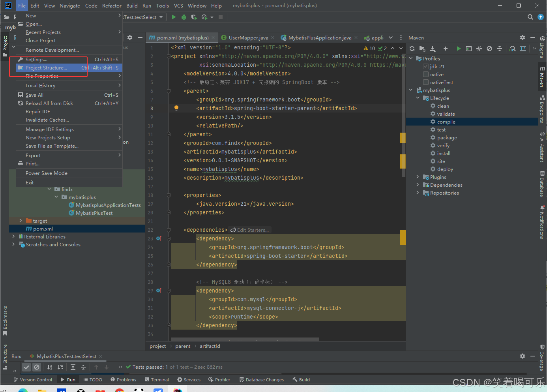
Task: Toggle Show Passed tests checkmark button
Action: pyautogui.click(x=26, y=367)
